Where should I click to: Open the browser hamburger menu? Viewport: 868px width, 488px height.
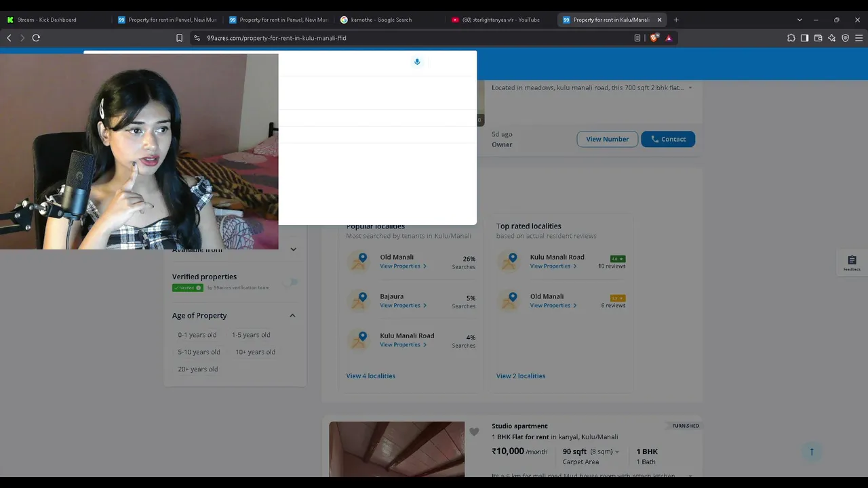[859, 38]
